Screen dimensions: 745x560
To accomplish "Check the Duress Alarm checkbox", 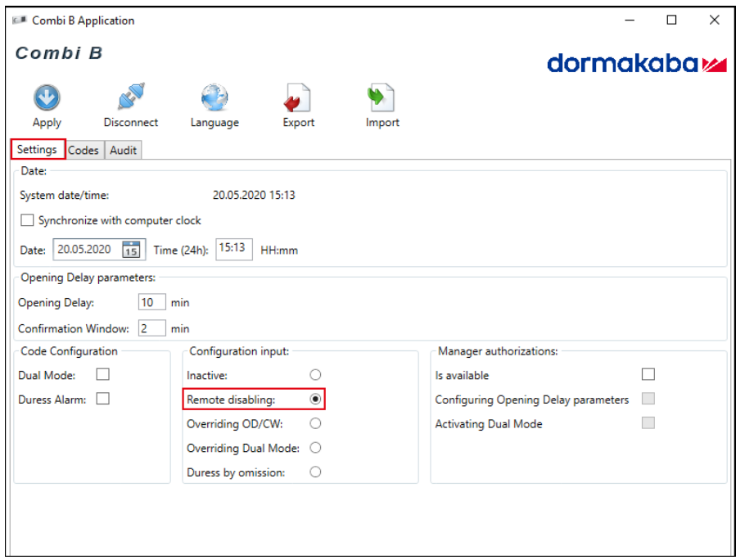I will 103,400.
